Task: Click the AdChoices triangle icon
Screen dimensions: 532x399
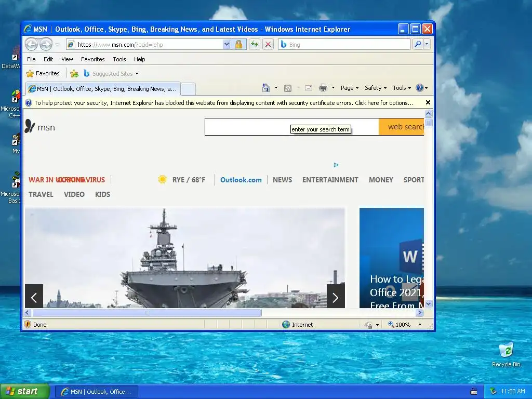Action: [336, 165]
